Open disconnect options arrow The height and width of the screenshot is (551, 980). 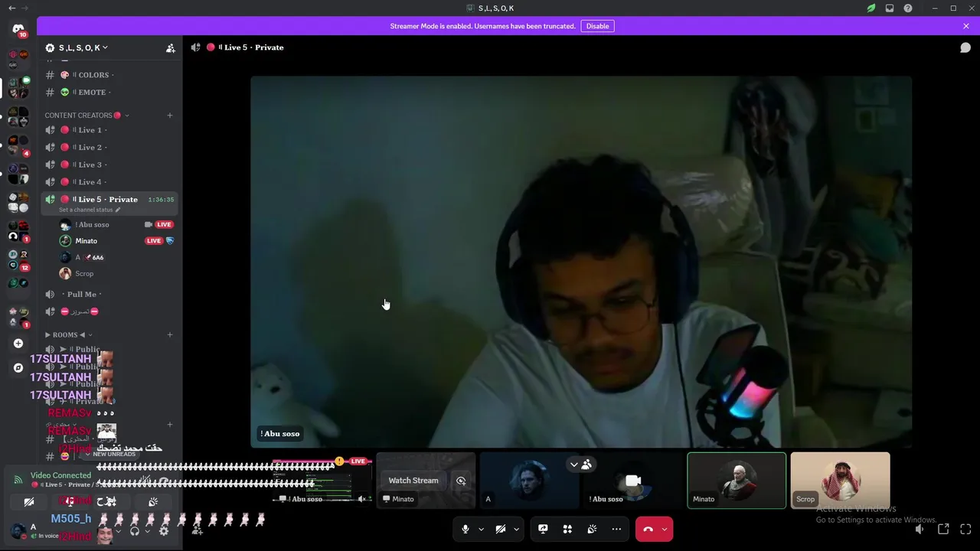point(665,529)
